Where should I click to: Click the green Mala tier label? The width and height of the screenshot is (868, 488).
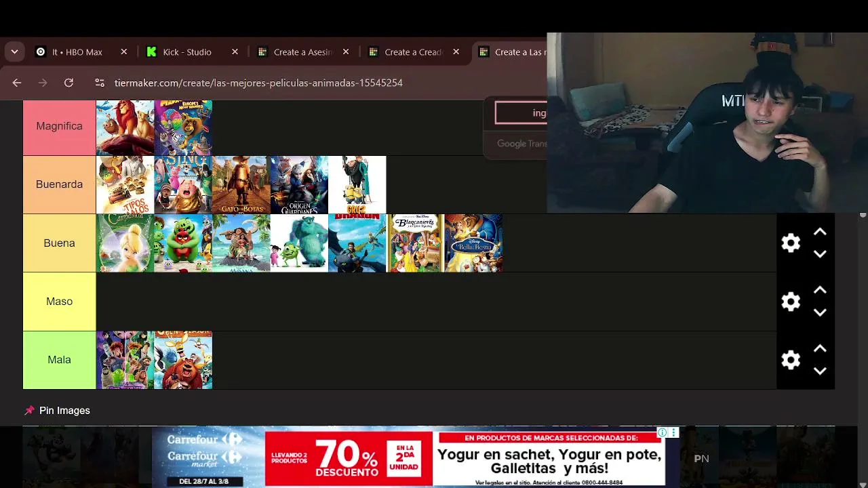point(60,360)
